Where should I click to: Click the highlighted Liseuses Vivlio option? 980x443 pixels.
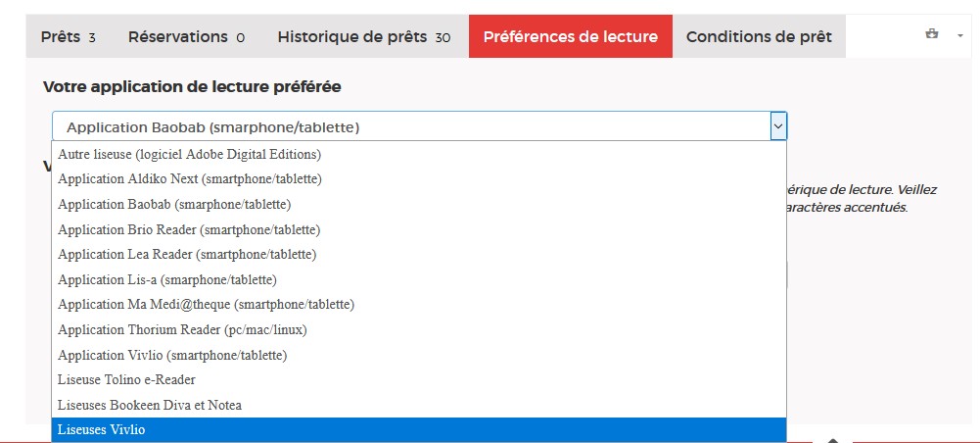tap(102, 430)
